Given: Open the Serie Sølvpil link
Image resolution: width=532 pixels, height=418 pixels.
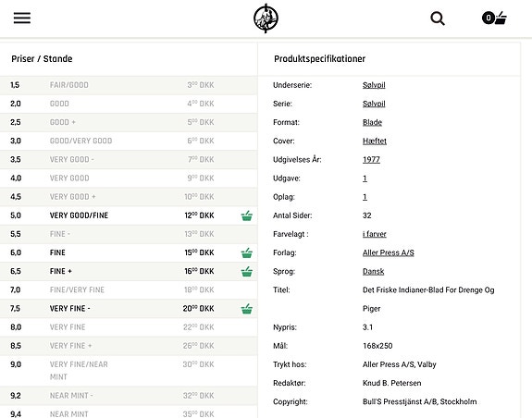Looking at the screenshot, I should [374, 104].
